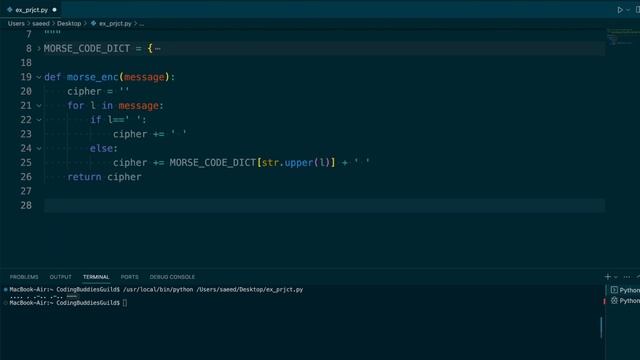Click 'message' parameter in the function definition

pyautogui.click(x=144, y=77)
